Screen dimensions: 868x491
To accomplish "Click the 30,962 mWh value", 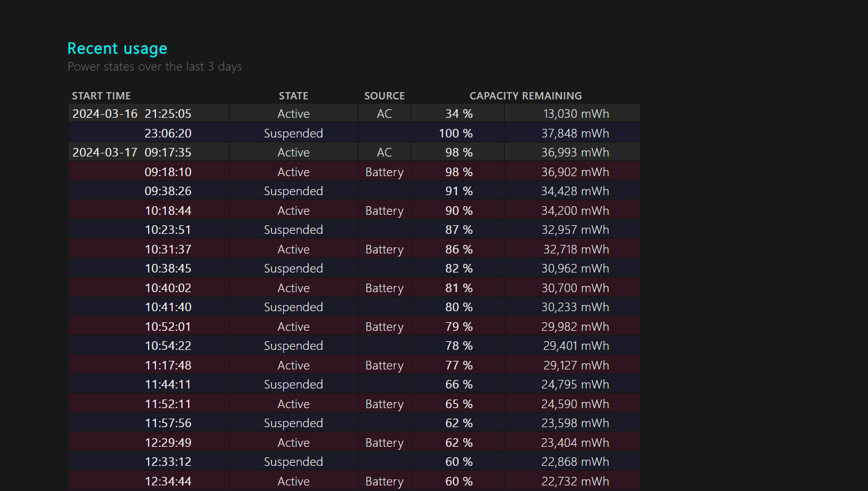I will (575, 268).
